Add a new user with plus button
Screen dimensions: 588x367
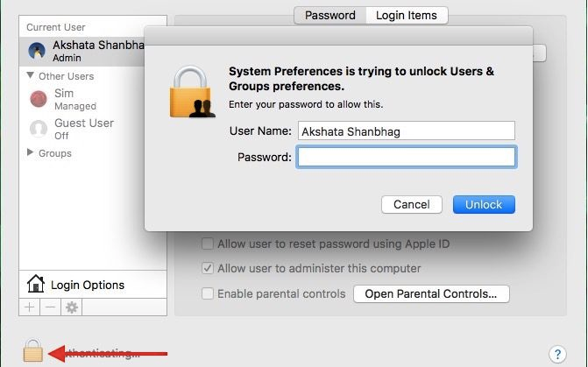(x=29, y=307)
